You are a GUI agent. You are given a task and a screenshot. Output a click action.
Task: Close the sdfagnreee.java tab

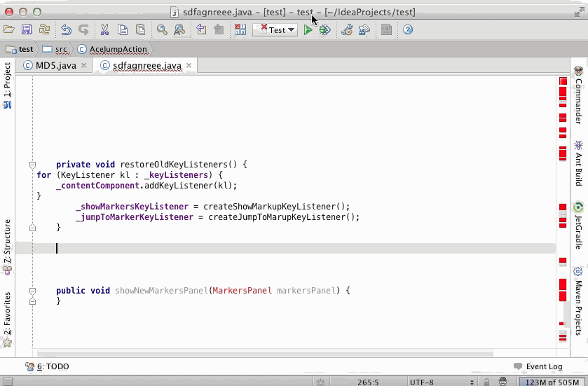click(189, 66)
